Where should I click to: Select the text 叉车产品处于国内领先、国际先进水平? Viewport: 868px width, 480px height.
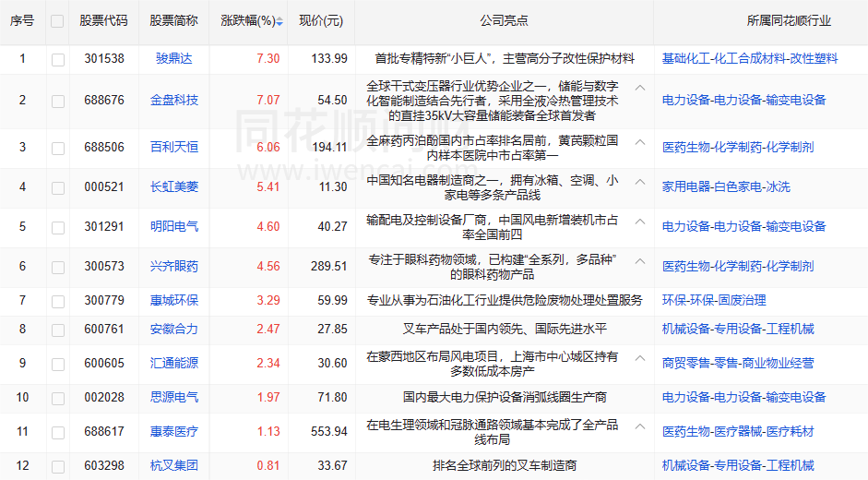click(505, 330)
